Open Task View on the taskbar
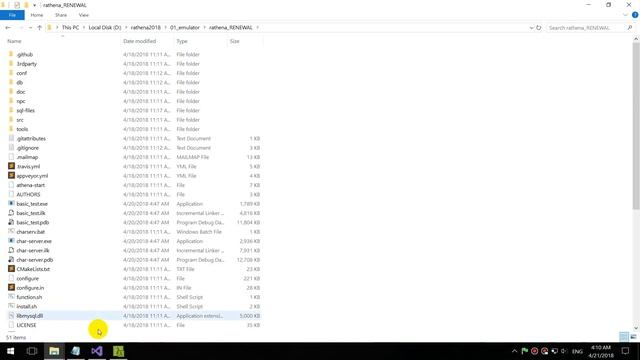The image size is (640, 360). click(x=32, y=351)
